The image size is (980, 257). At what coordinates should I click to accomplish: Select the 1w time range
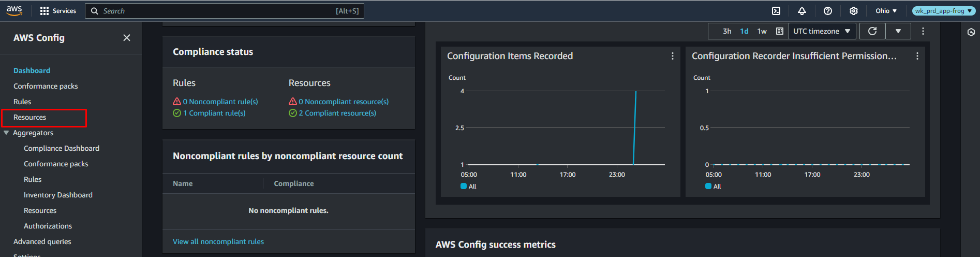762,31
